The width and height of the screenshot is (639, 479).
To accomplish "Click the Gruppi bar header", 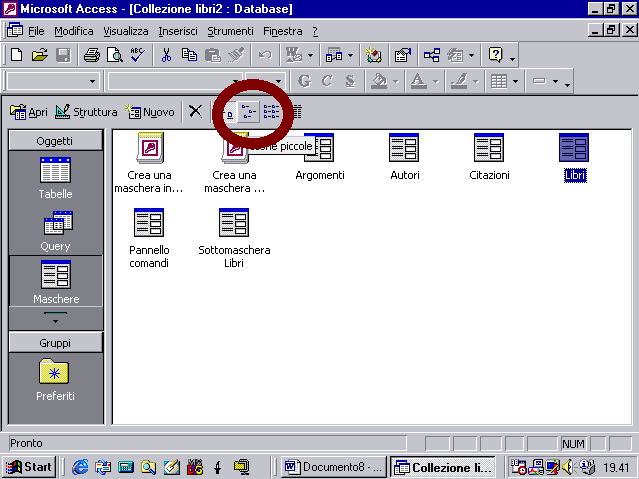I will coord(55,343).
